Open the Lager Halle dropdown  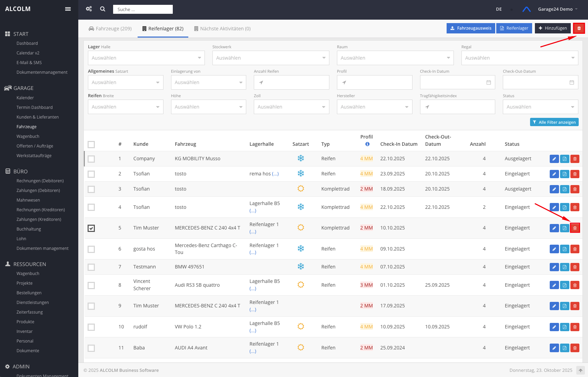(x=146, y=58)
